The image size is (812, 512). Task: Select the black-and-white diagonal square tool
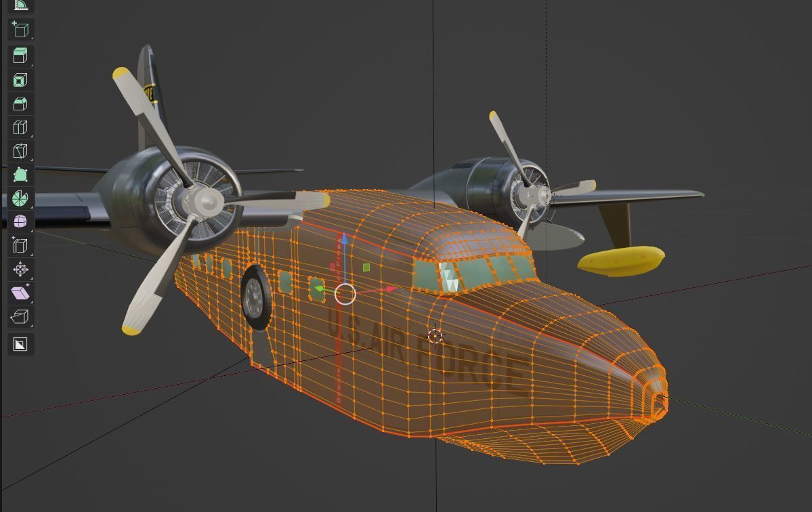[20, 344]
